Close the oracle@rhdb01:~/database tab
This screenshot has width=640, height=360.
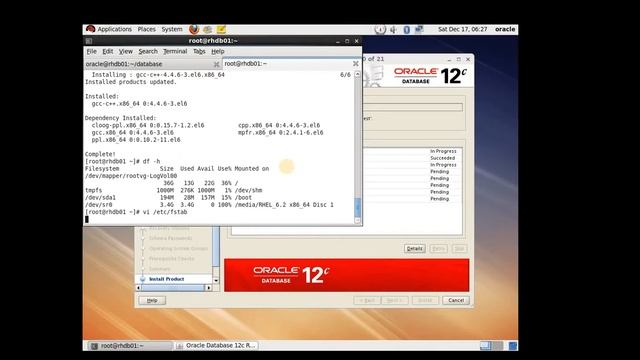(217, 64)
